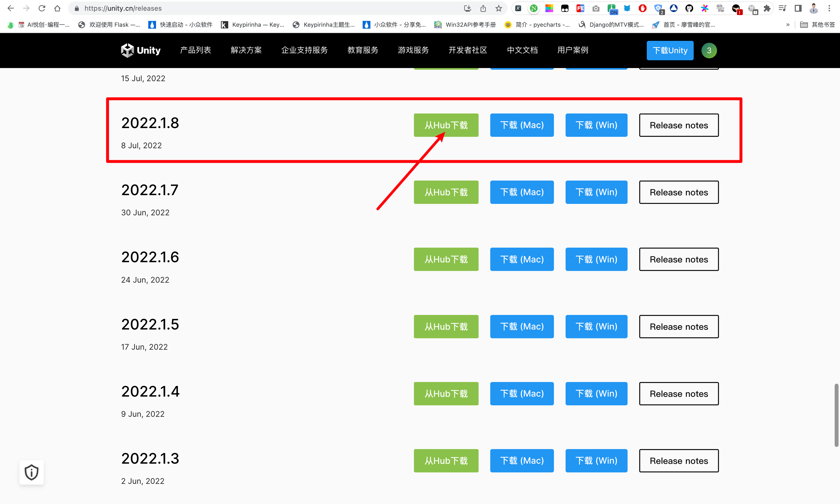The width and height of the screenshot is (840, 504).
Task: Open Release notes for 2022.1.8
Action: (679, 125)
